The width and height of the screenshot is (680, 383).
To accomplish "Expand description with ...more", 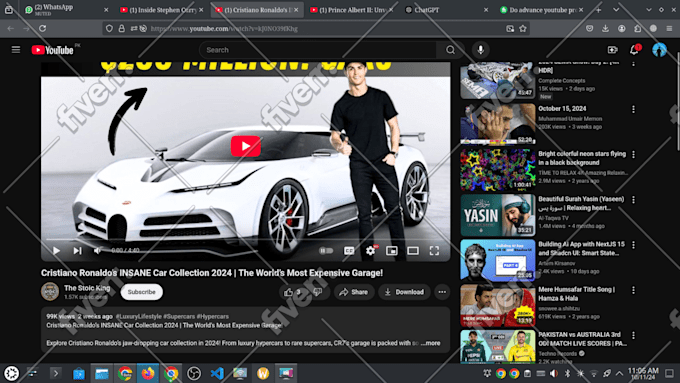I will pos(430,343).
